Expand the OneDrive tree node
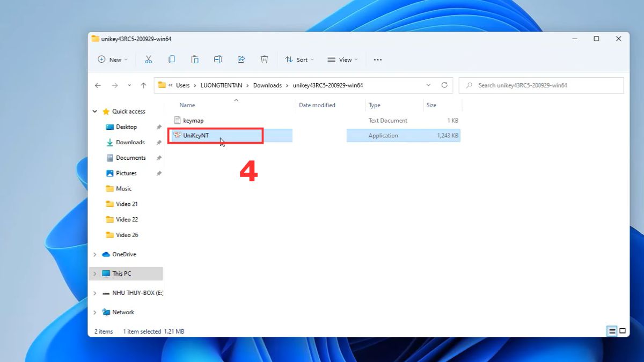644x362 pixels. [95, 254]
